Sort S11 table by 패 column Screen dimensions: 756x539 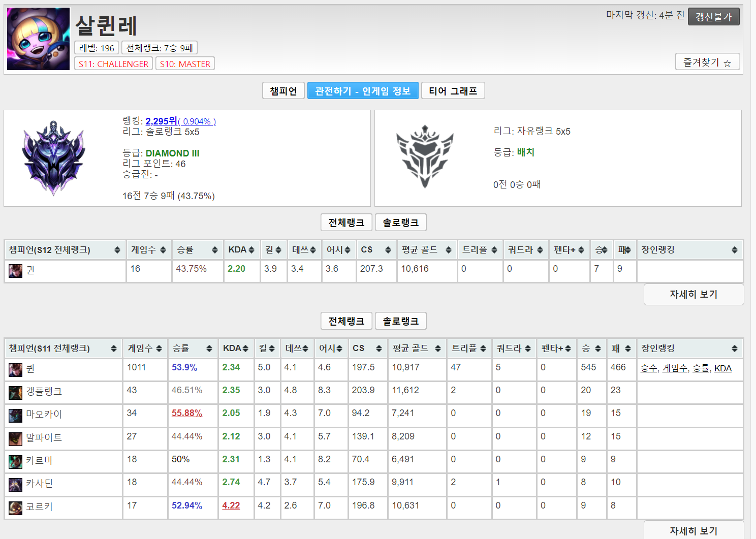point(621,348)
